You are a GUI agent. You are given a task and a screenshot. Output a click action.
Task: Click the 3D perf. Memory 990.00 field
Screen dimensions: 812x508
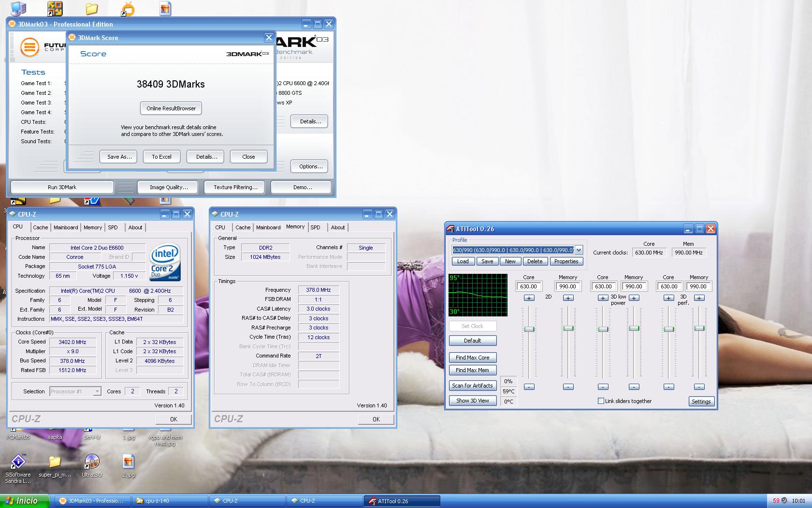pos(698,286)
